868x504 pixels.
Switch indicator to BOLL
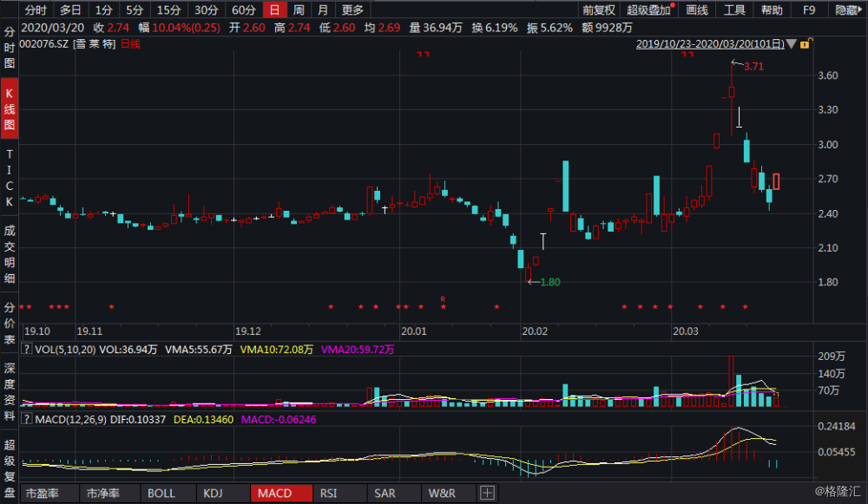(x=161, y=494)
